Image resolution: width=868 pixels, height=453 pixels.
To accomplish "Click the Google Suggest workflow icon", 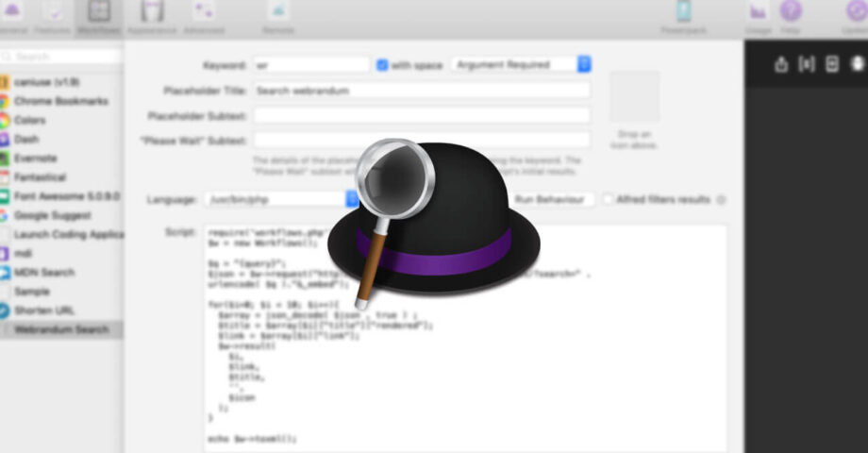I will [x=4, y=215].
